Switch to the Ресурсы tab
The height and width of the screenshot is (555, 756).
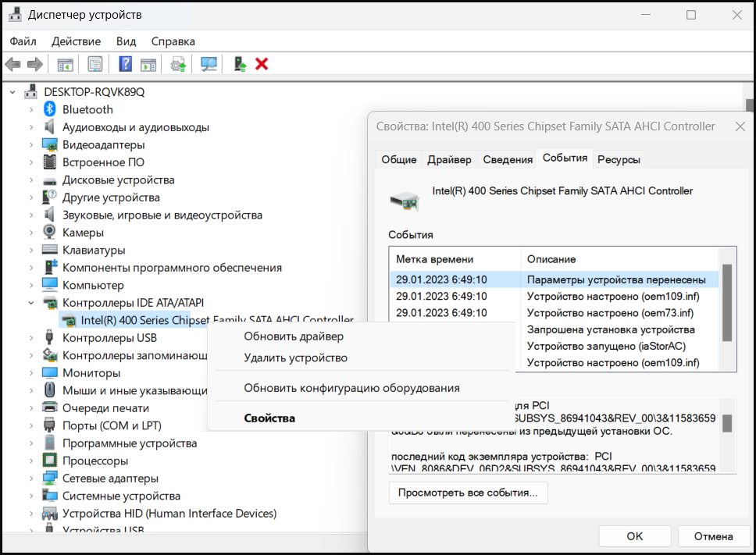[x=619, y=159]
